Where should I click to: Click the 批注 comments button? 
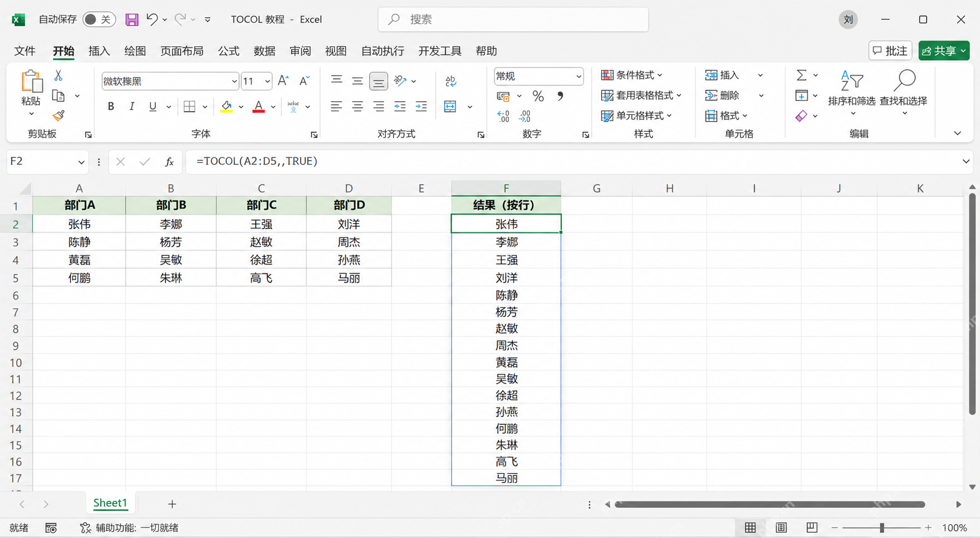890,51
